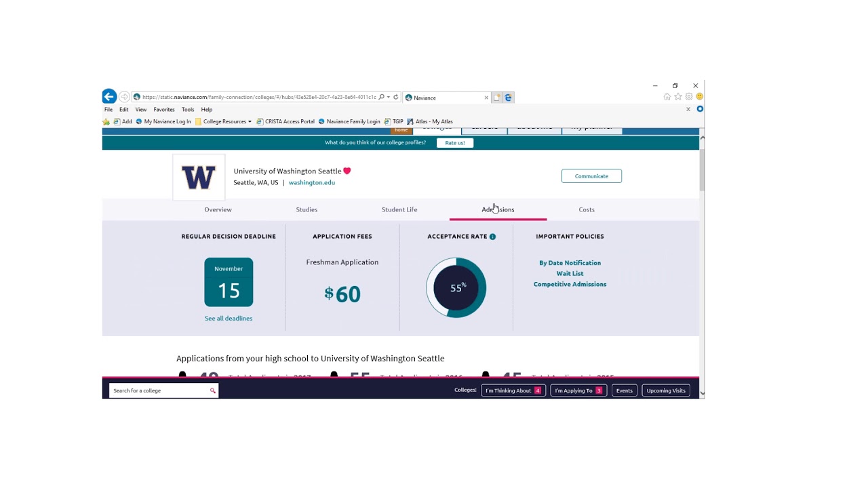Expand the address bar dropdown arrow
The width and height of the screenshot is (868, 488).
click(x=389, y=97)
